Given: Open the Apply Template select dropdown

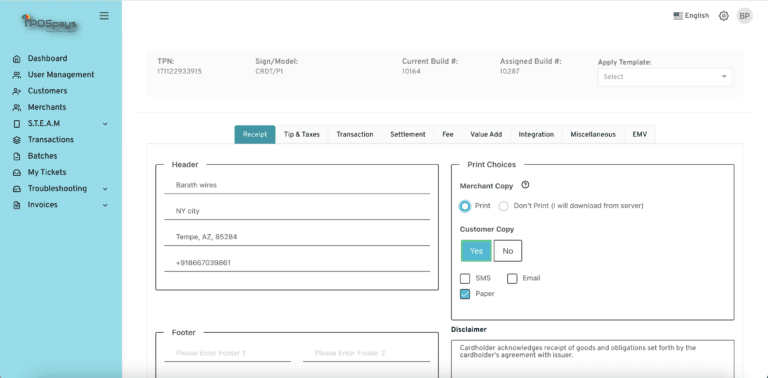Looking at the screenshot, I should 665,77.
